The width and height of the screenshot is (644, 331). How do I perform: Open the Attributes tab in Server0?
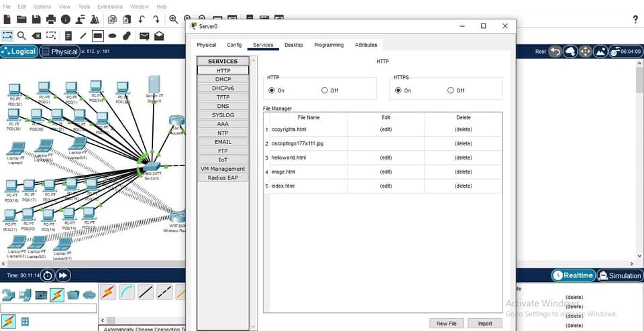pyautogui.click(x=366, y=45)
